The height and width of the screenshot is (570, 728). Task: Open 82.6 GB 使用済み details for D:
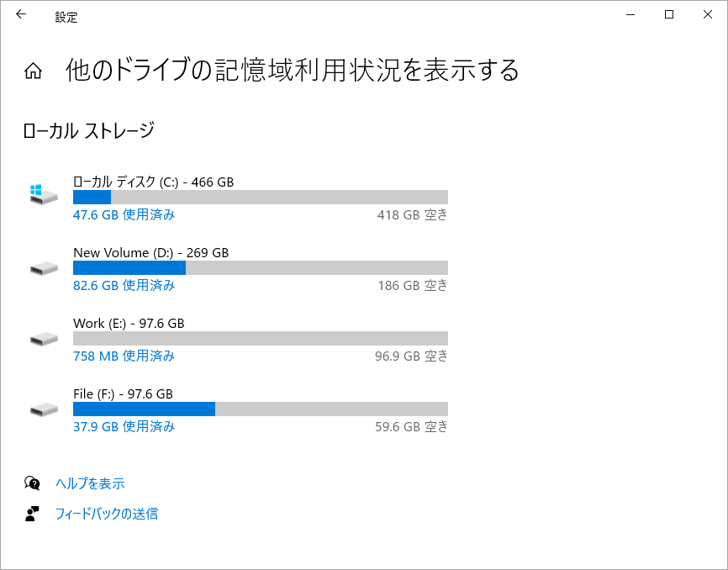click(x=124, y=286)
